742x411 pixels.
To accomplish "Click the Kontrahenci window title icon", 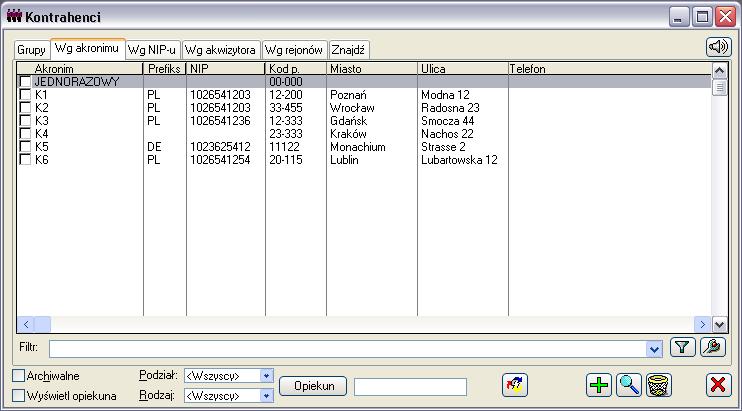I will tap(14, 17).
